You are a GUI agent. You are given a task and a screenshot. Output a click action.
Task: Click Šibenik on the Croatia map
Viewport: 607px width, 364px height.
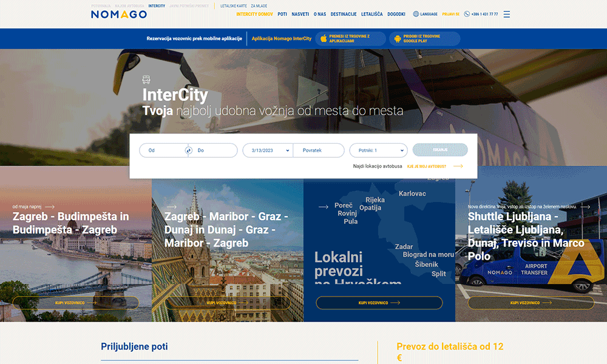click(x=427, y=265)
